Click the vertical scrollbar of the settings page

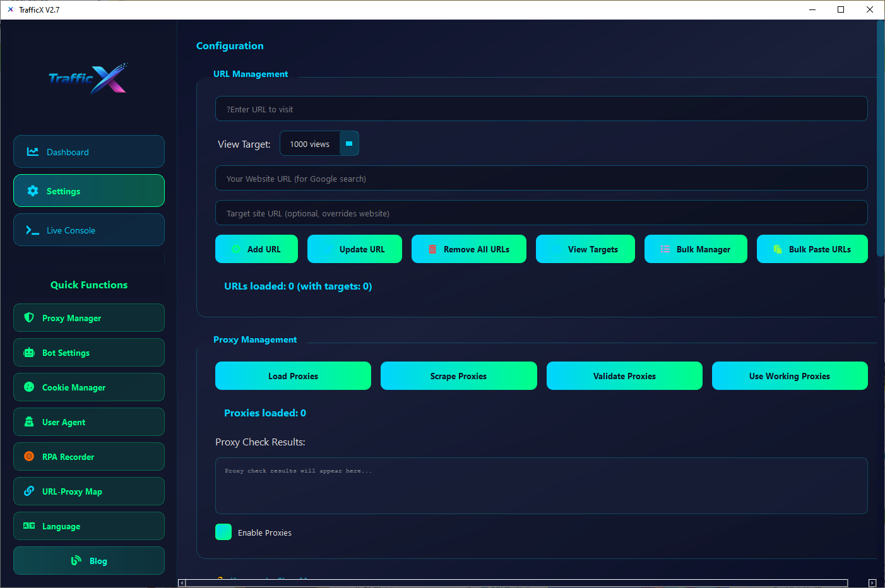881,139
